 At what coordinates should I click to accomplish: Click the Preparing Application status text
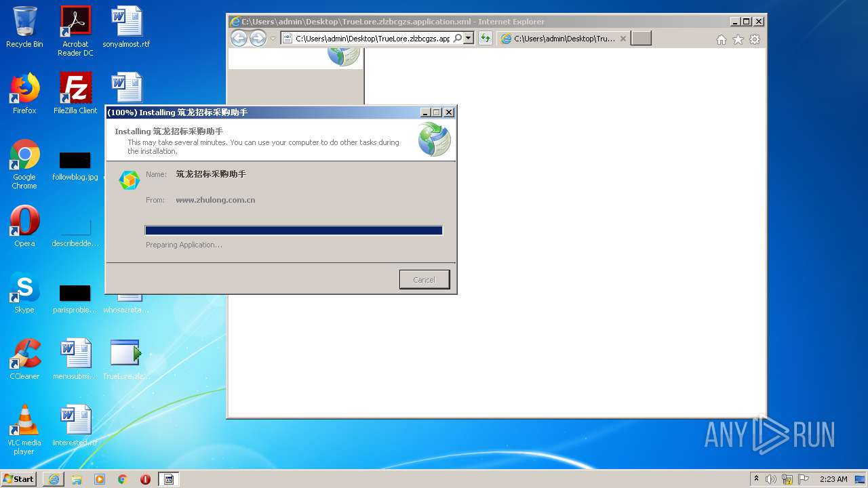[x=184, y=245]
